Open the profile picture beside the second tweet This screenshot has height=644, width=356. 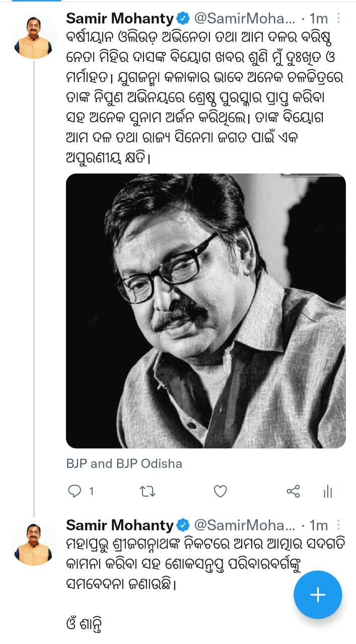(x=34, y=544)
